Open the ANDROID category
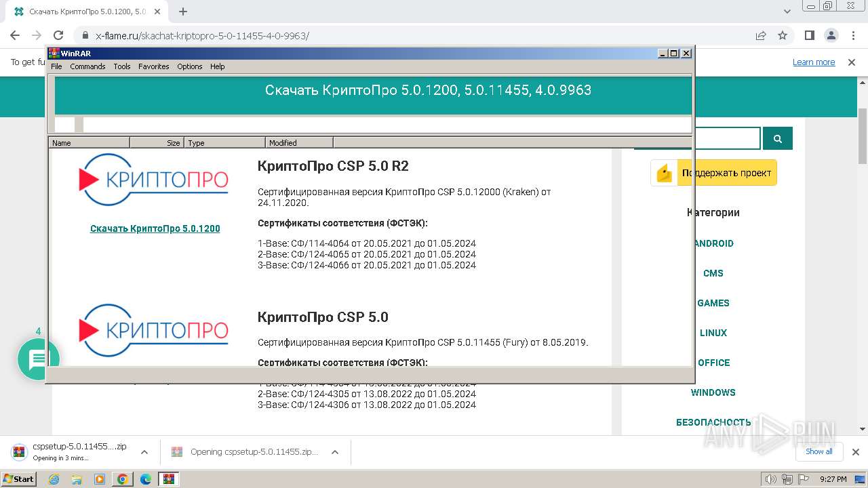The image size is (868, 488). tap(713, 243)
